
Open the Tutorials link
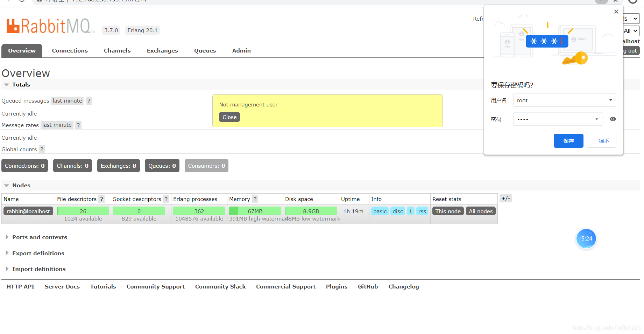[103, 286]
